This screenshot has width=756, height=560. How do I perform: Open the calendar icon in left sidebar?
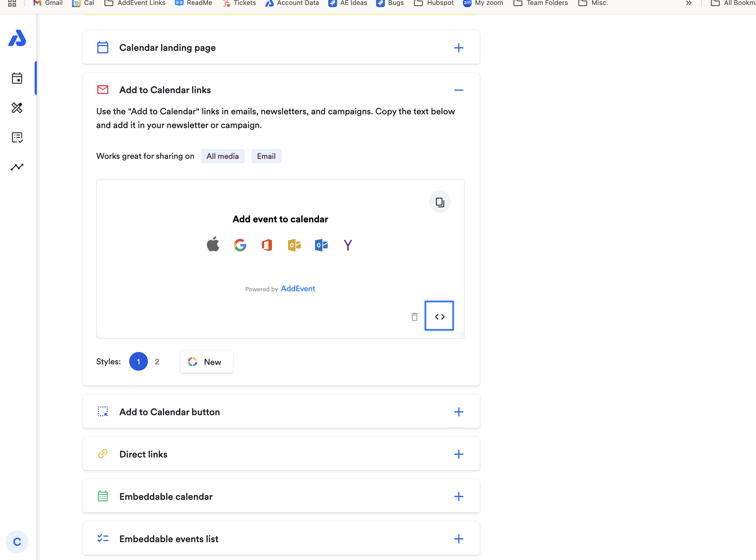coord(17,78)
